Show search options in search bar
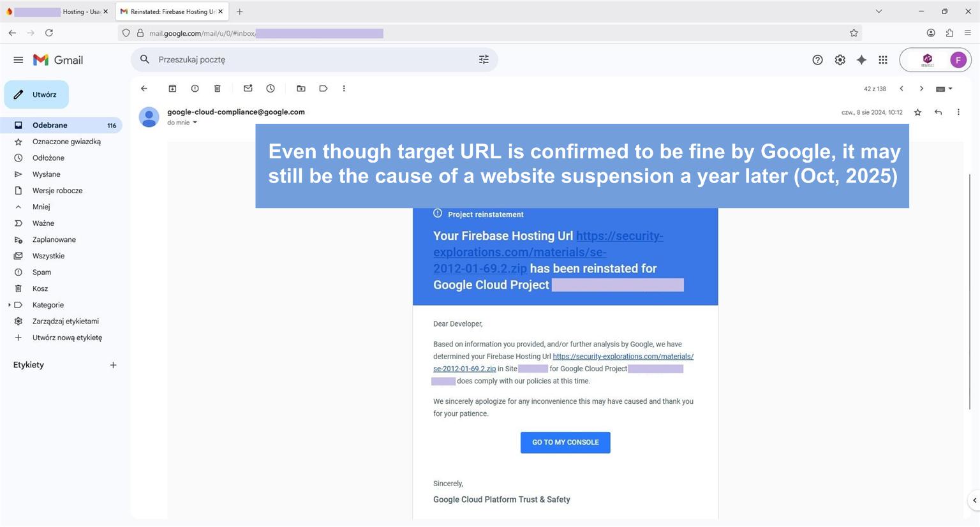The width and height of the screenshot is (980, 527). (x=484, y=59)
